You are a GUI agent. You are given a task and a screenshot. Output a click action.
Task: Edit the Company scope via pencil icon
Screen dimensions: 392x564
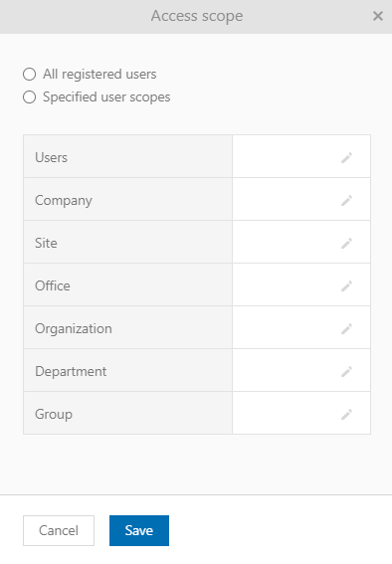pos(346,200)
